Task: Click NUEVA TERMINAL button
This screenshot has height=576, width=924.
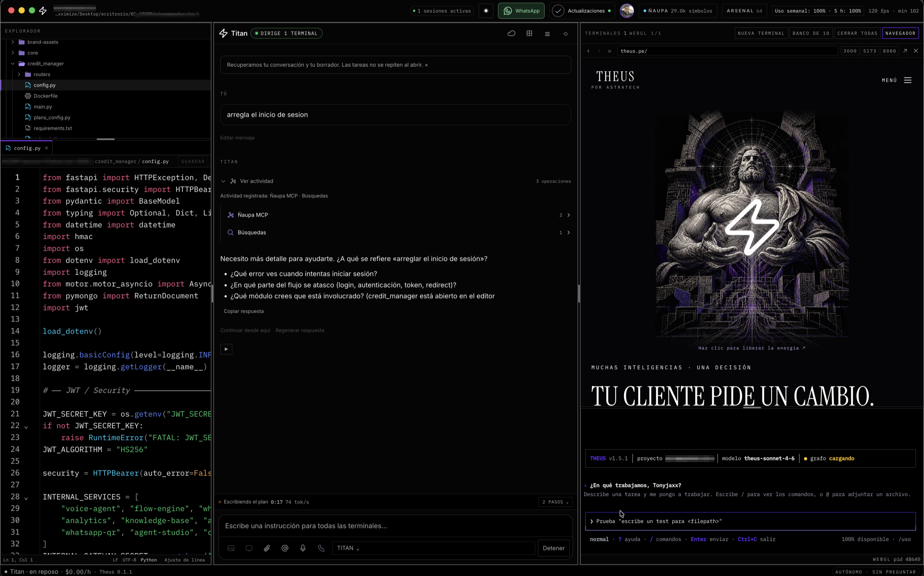Action: point(761,33)
